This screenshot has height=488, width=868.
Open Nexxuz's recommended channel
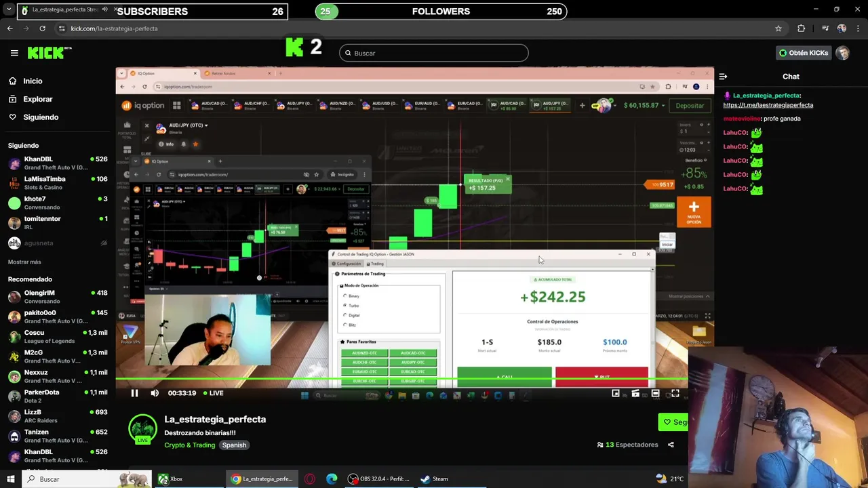coord(57,376)
